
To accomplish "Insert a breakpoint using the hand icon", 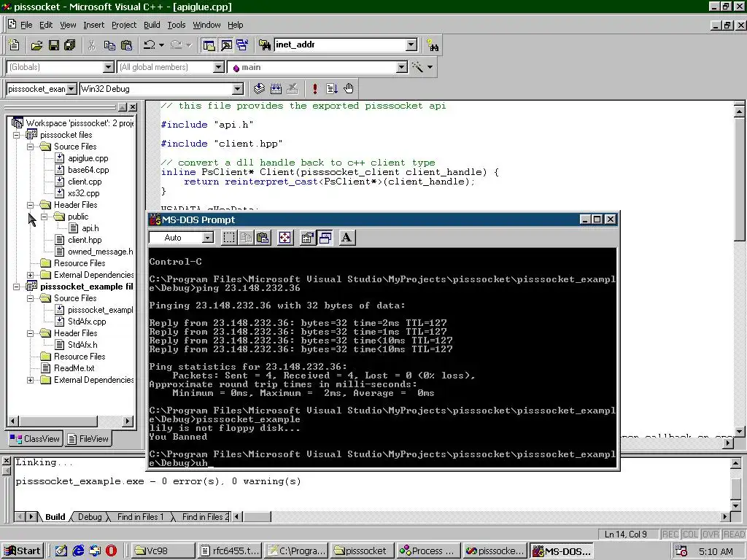I will [x=349, y=88].
